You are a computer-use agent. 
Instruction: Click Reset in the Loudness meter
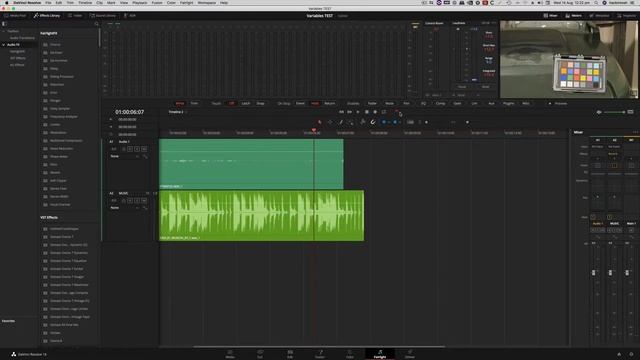click(x=485, y=87)
